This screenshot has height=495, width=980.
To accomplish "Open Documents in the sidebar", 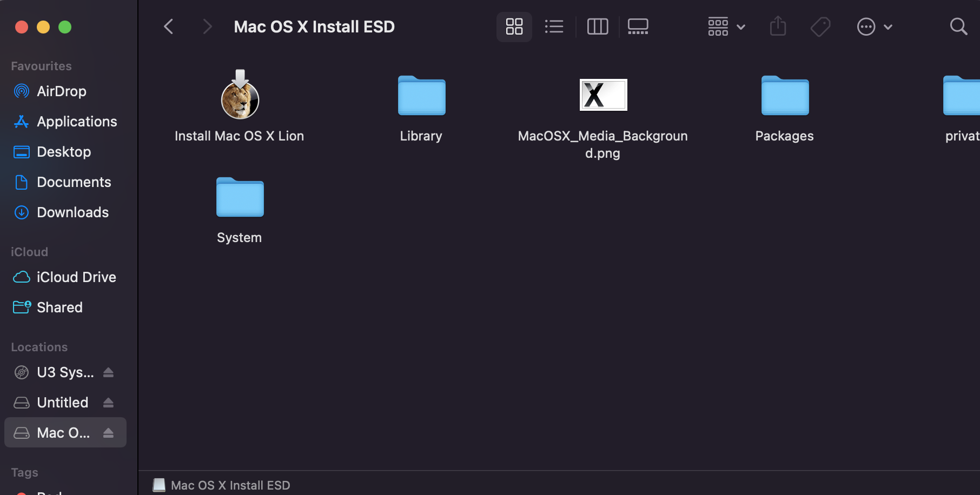I will 65,182.
